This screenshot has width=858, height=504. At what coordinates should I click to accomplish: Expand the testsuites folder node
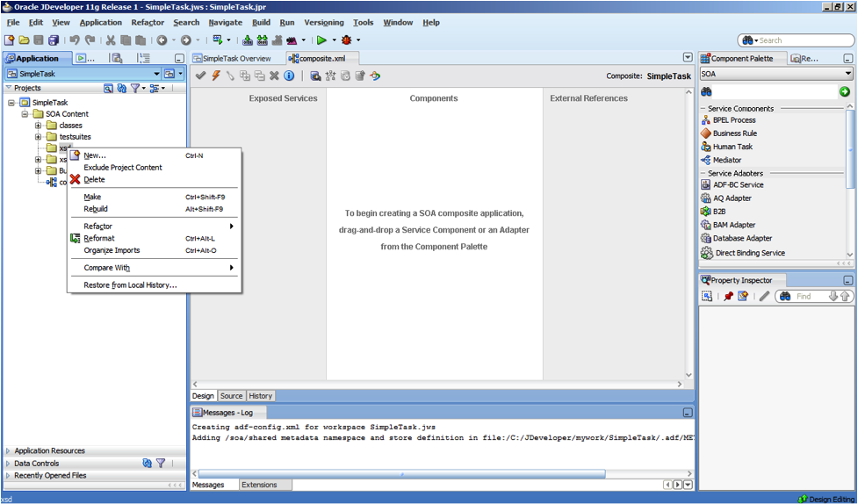39,137
